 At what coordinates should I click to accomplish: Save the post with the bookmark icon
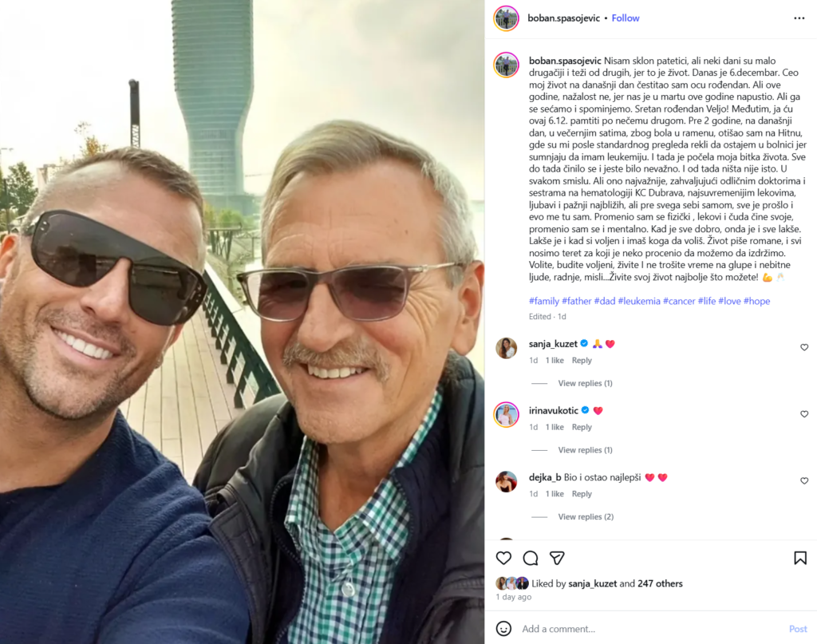799,558
